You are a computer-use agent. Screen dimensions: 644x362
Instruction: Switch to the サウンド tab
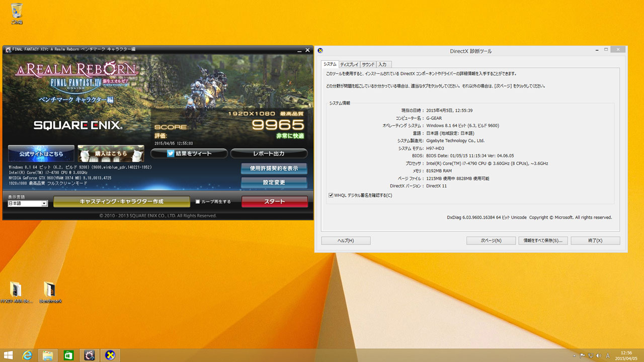[368, 64]
